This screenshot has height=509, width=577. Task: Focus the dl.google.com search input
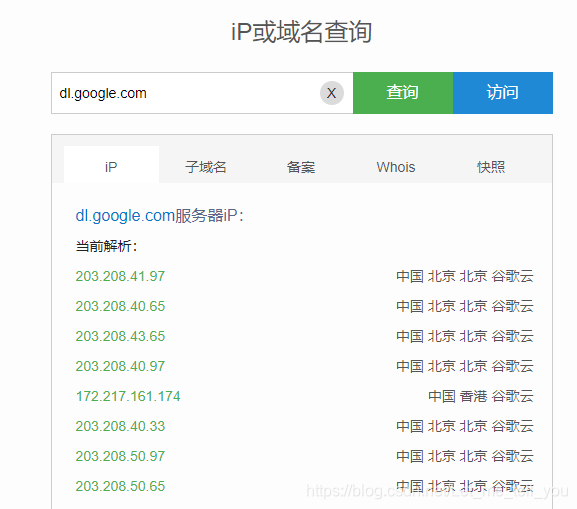point(202,93)
